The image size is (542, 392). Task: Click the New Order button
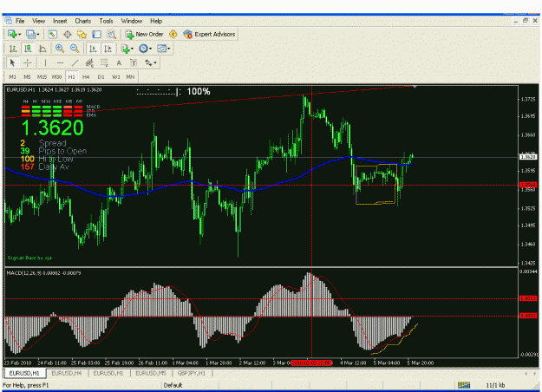pyautogui.click(x=144, y=34)
